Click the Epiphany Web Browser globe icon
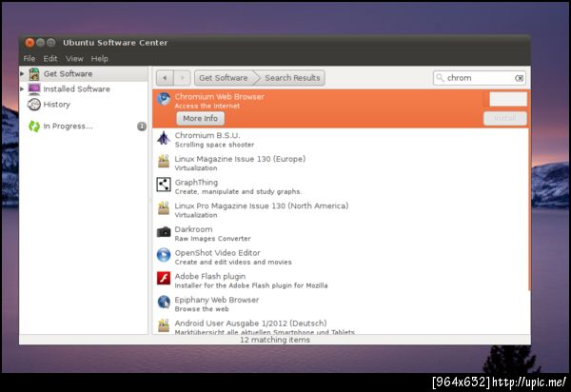The height and width of the screenshot is (392, 571). pyautogui.click(x=164, y=303)
